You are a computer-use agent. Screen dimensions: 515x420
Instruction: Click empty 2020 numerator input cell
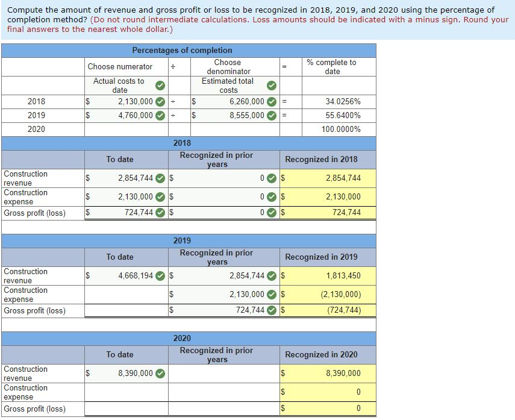pos(126,130)
